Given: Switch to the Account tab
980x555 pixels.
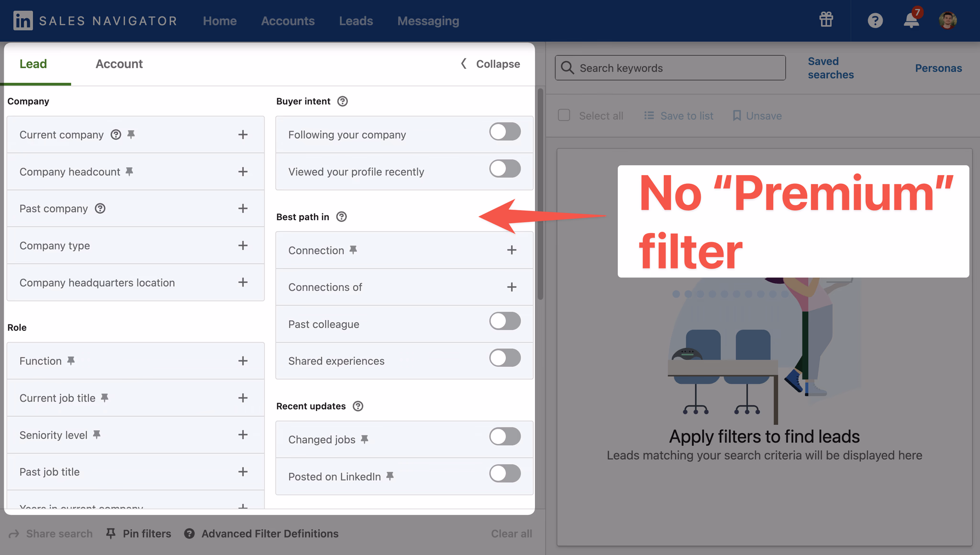Looking at the screenshot, I should tap(119, 64).
